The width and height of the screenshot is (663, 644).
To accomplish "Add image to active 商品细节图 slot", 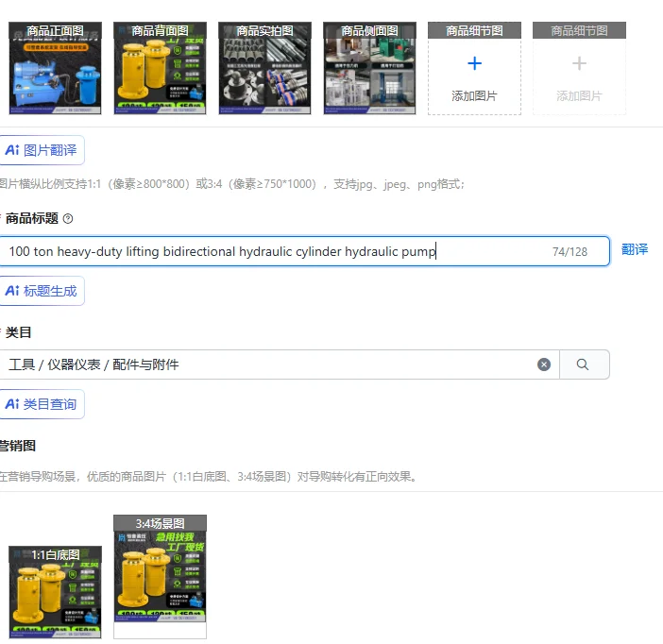I will coord(474,68).
